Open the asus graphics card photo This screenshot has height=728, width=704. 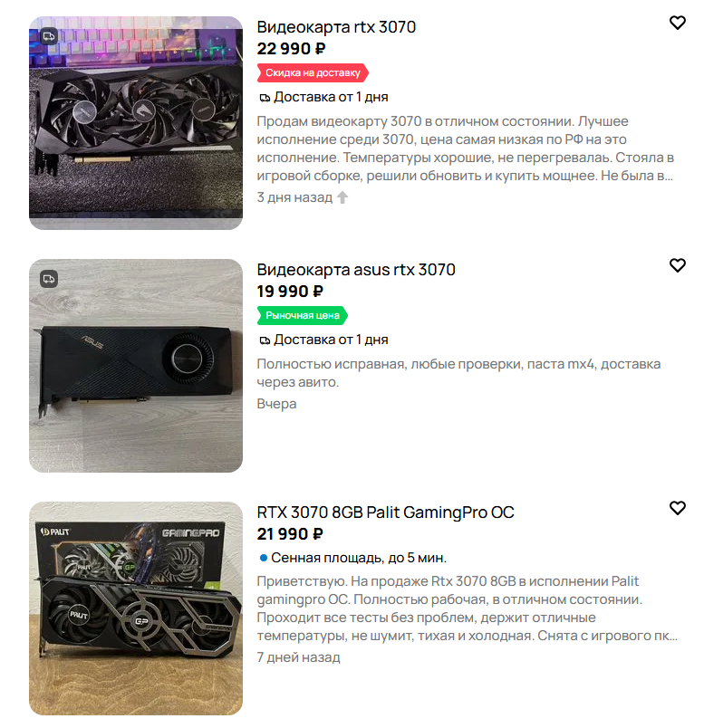136,366
